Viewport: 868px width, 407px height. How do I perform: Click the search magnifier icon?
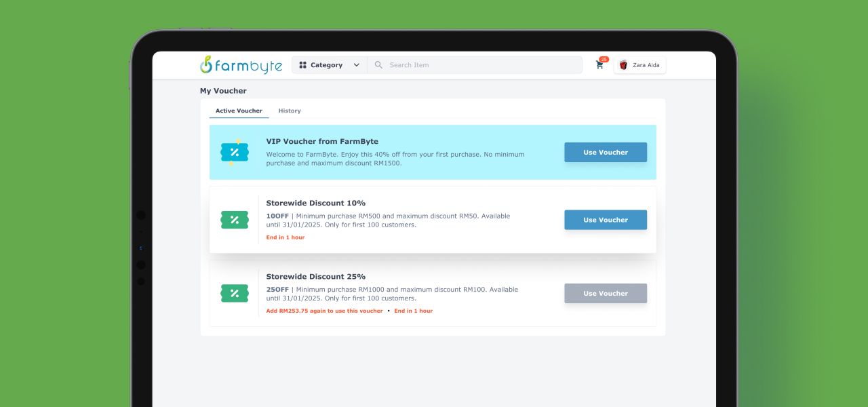[x=378, y=64]
